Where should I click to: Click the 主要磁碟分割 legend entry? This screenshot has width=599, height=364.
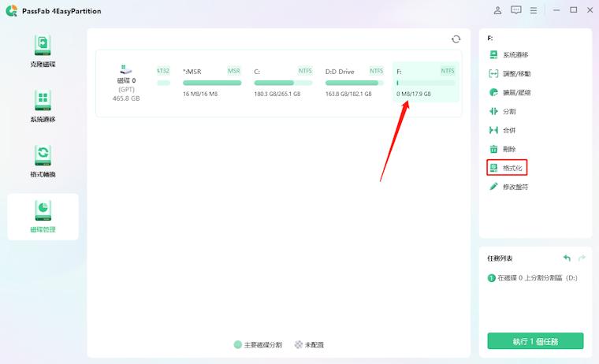(x=258, y=344)
